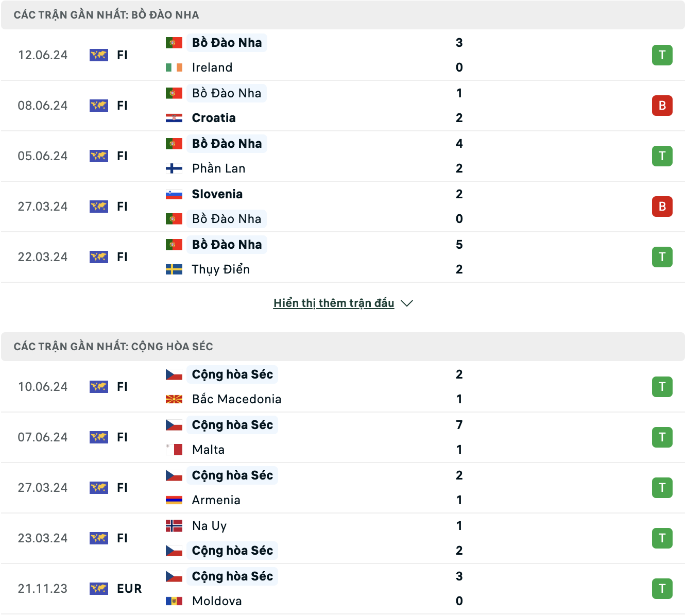Click the Finland flag next to Phần Lan

174,168
